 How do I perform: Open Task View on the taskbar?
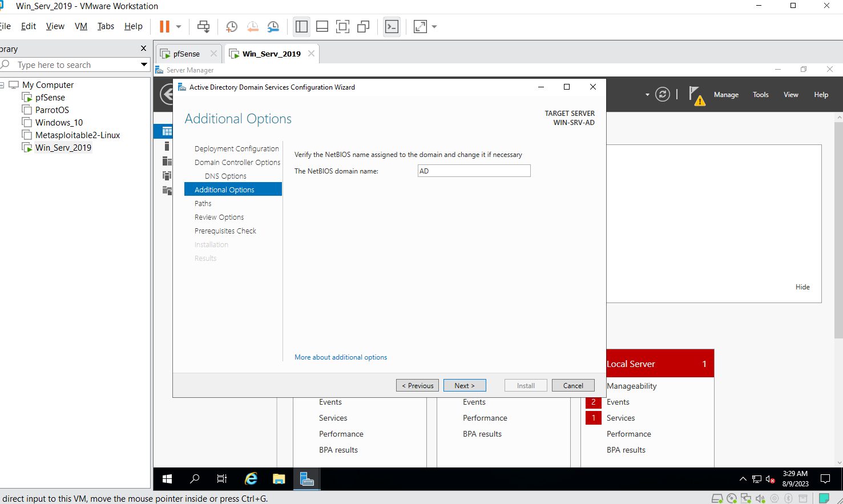click(x=222, y=479)
